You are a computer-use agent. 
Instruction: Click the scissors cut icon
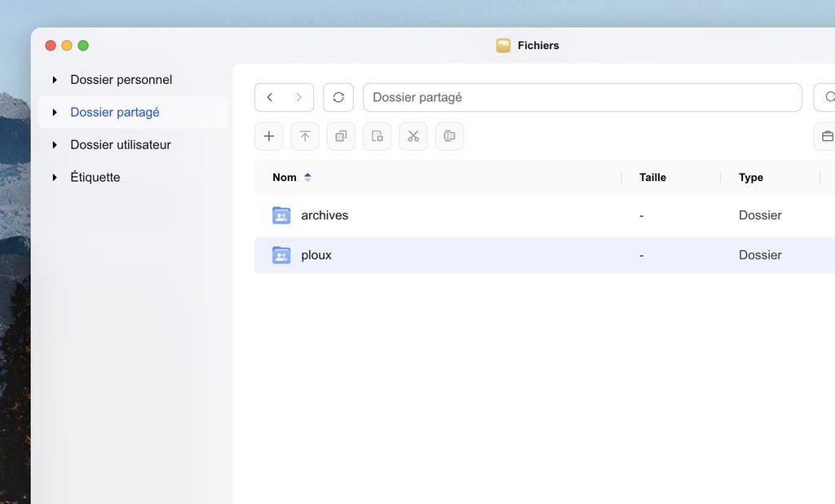(x=413, y=136)
